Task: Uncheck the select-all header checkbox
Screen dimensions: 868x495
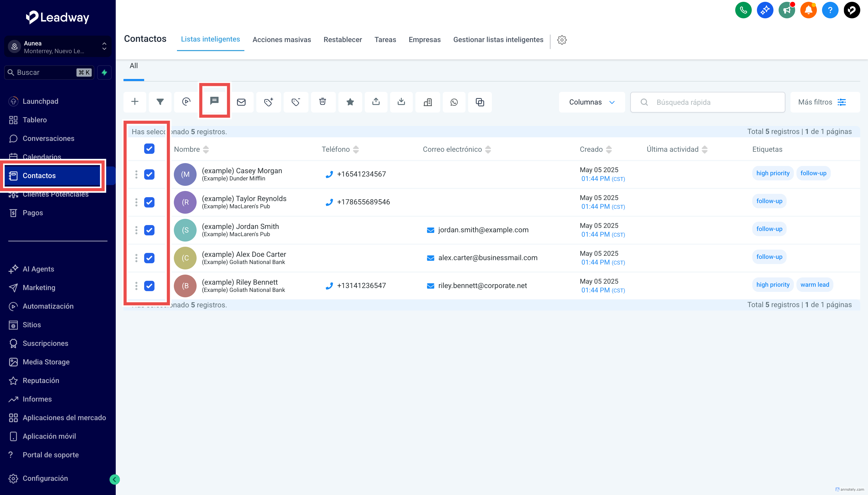Action: click(149, 149)
